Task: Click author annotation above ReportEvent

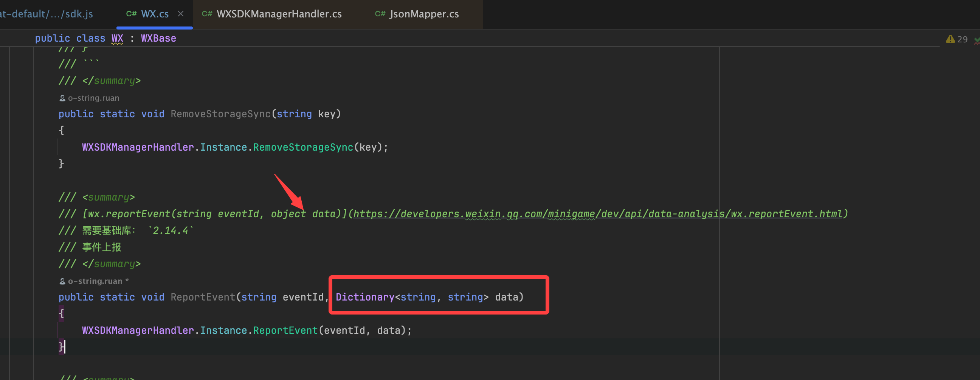Action: point(94,281)
